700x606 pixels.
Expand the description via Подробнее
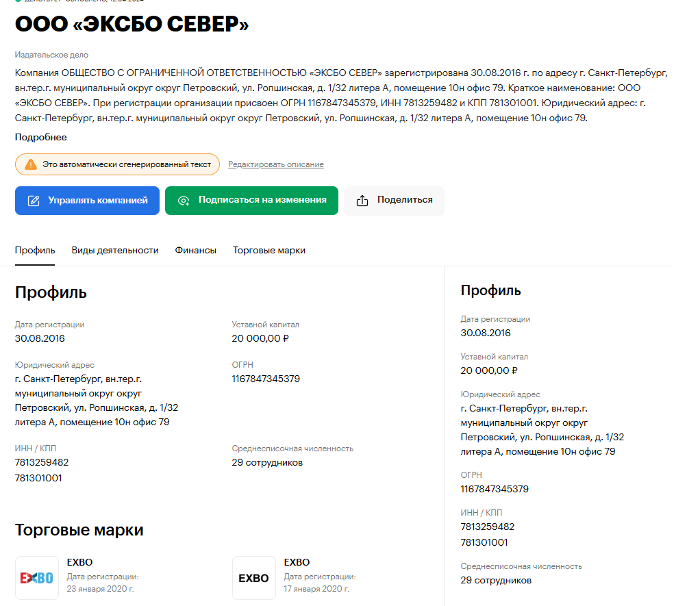point(40,137)
